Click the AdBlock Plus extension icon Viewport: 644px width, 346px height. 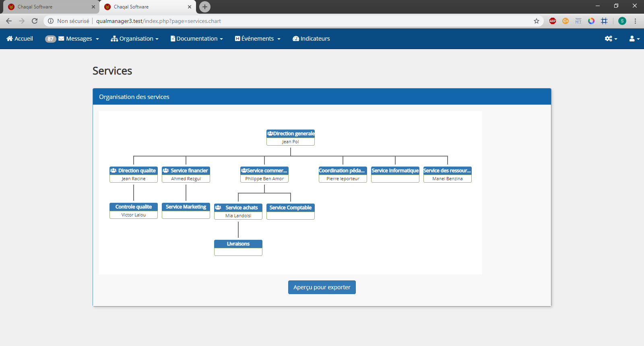pos(553,21)
